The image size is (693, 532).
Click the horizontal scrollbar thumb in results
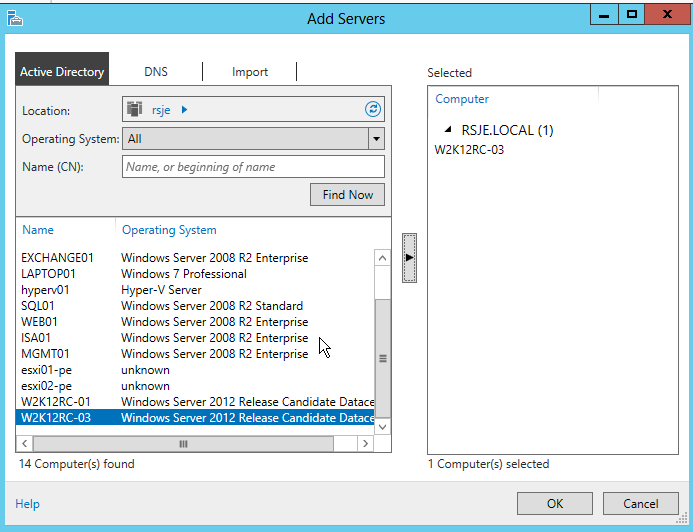tap(183, 443)
